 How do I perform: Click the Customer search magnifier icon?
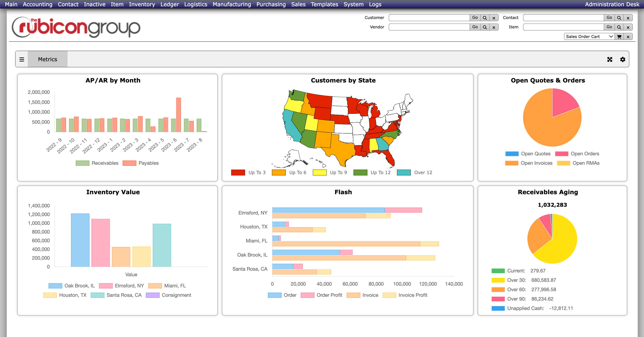pyautogui.click(x=485, y=17)
